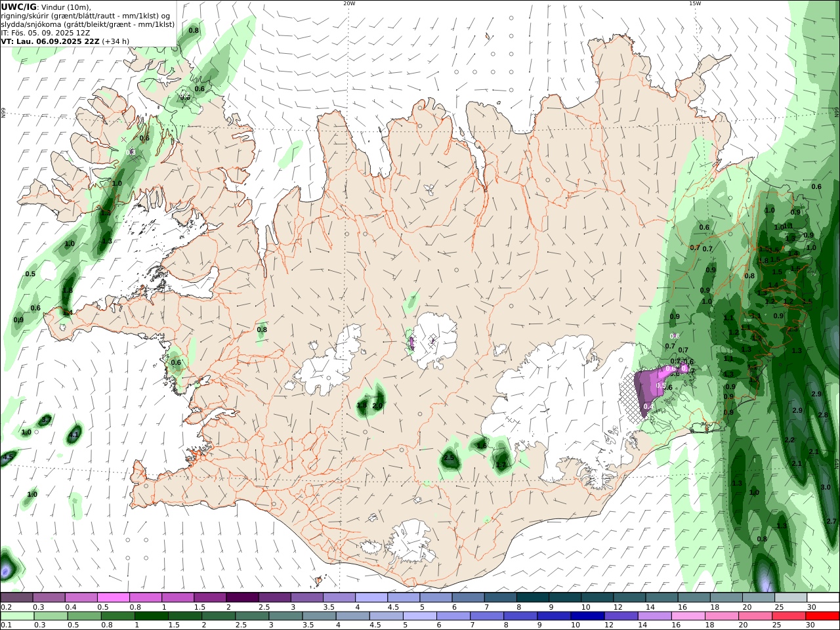Click the red 30 swatch in rain scale
The width and height of the screenshot is (840, 630).
tap(823, 616)
